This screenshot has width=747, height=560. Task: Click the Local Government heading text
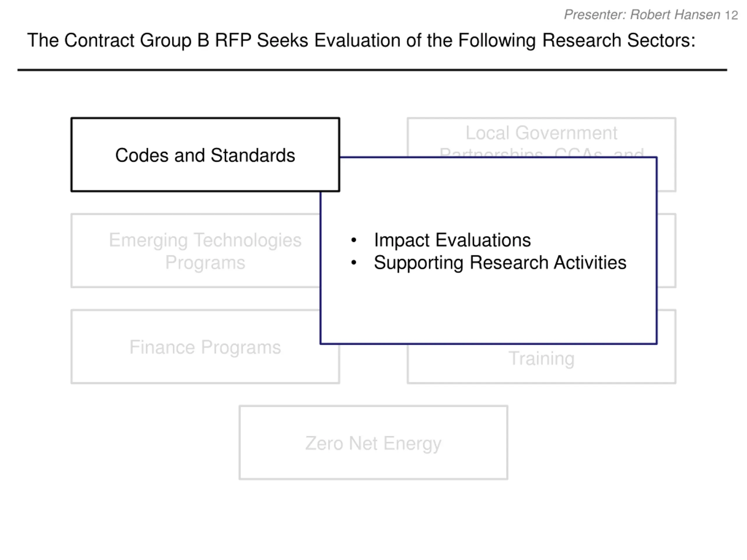pos(541,133)
